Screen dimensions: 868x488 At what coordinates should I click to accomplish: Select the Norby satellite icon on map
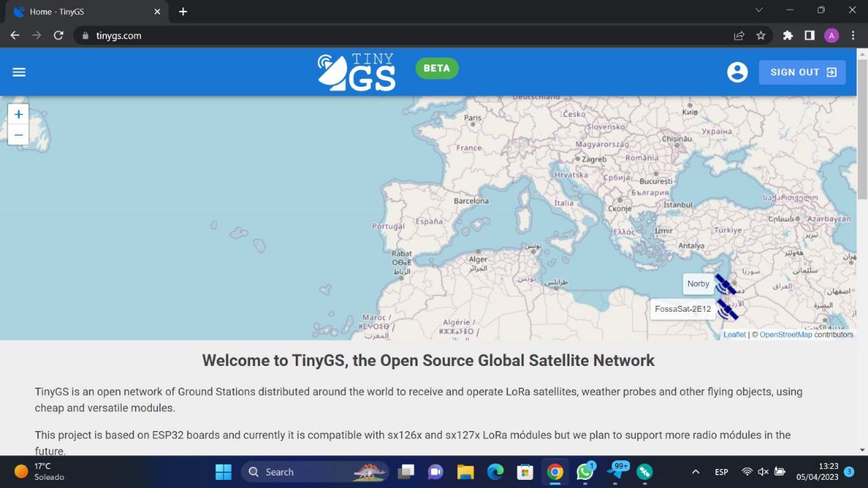[x=725, y=285]
